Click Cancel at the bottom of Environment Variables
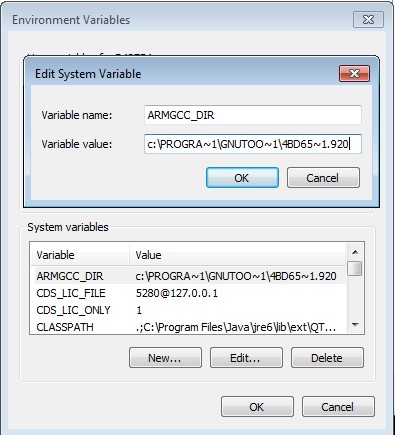 (338, 406)
